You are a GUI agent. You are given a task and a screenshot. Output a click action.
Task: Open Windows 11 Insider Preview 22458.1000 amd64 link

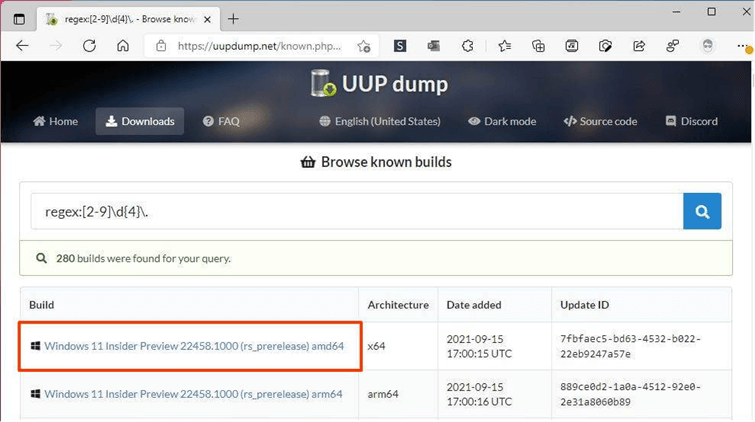click(194, 346)
